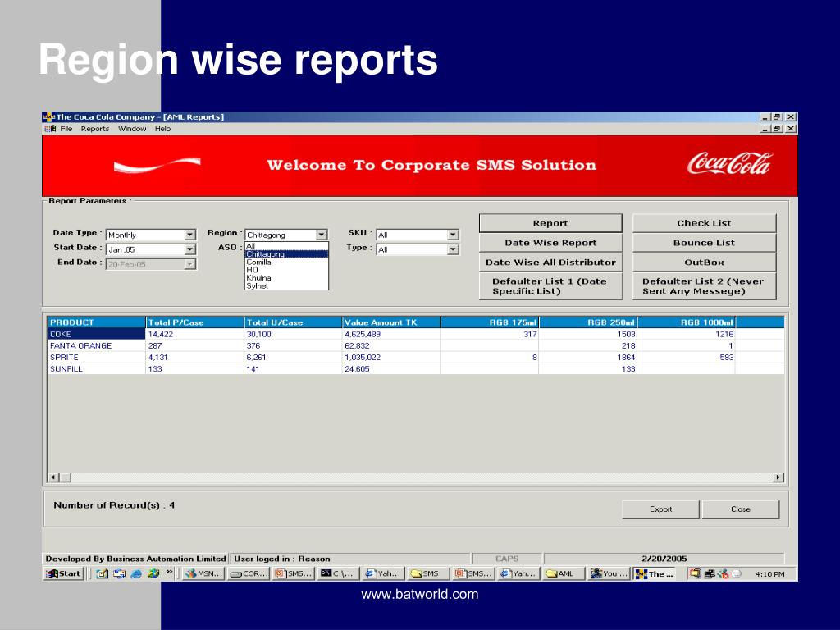840x630 pixels.
Task: Open Defaulter List 1 (Date Specific List)
Action: [550, 286]
